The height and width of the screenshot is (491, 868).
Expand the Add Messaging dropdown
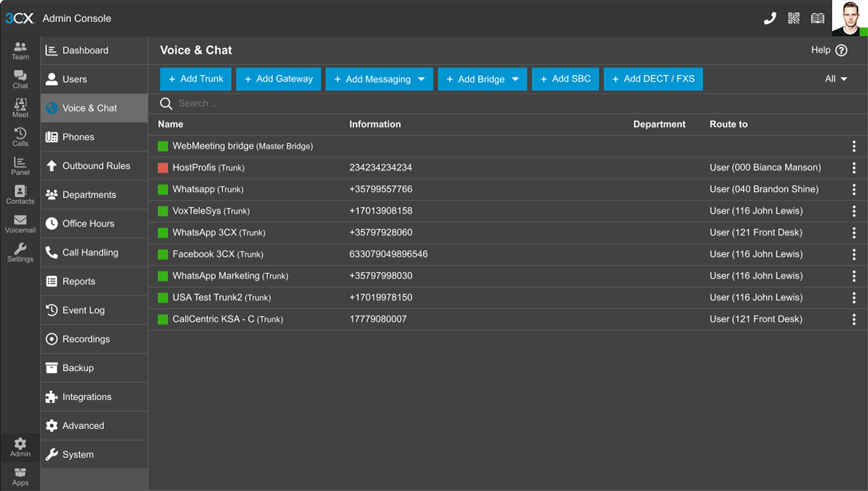click(x=379, y=79)
